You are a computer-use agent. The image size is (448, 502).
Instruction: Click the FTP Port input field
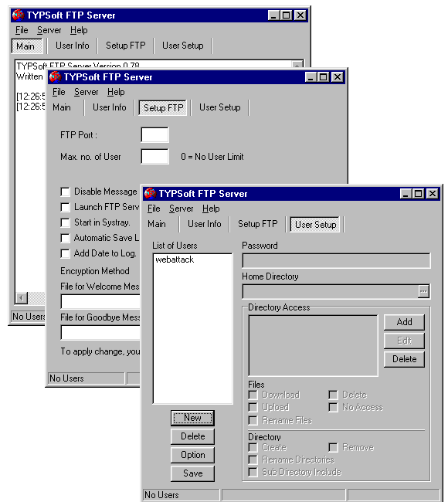[x=154, y=135]
